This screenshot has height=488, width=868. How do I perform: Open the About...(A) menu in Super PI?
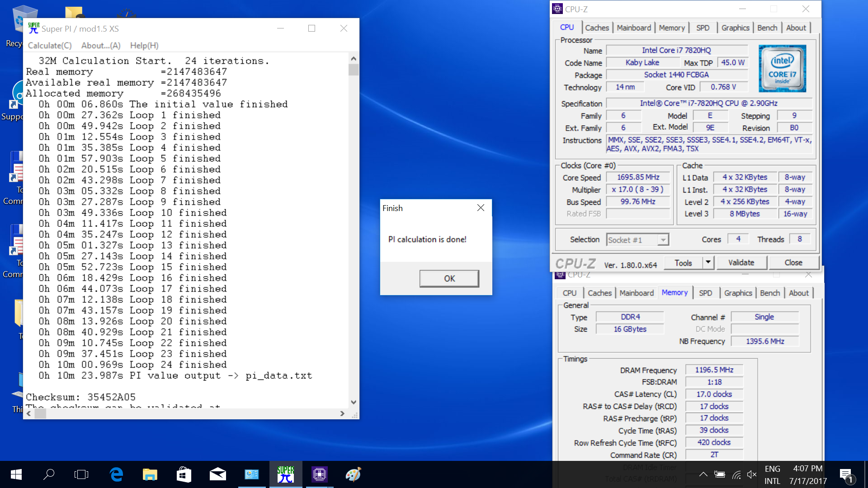click(101, 46)
